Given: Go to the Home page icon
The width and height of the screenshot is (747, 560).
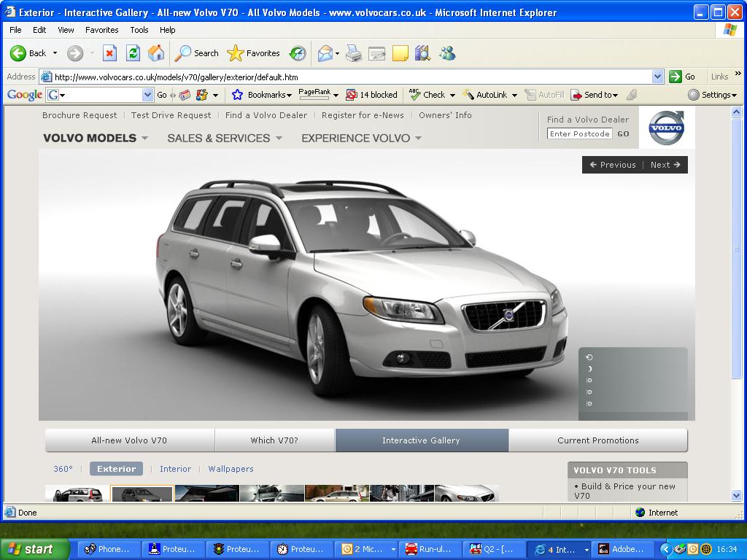Looking at the screenshot, I should coord(156,53).
